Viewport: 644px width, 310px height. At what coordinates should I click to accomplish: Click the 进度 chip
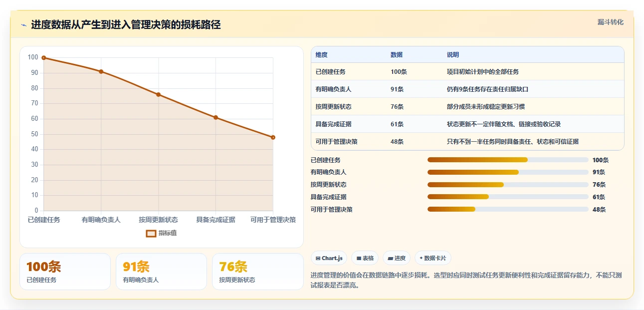coord(397,258)
